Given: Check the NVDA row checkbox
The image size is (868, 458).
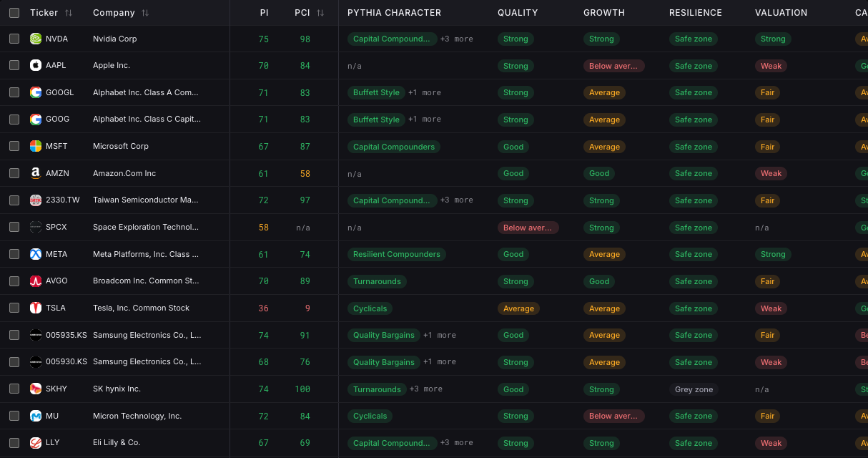Looking at the screenshot, I should (14, 39).
